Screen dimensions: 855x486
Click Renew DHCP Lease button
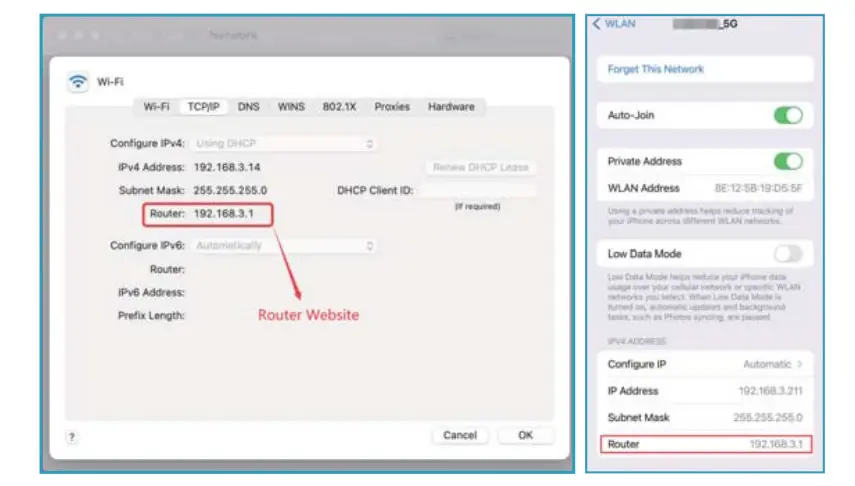pos(480,167)
